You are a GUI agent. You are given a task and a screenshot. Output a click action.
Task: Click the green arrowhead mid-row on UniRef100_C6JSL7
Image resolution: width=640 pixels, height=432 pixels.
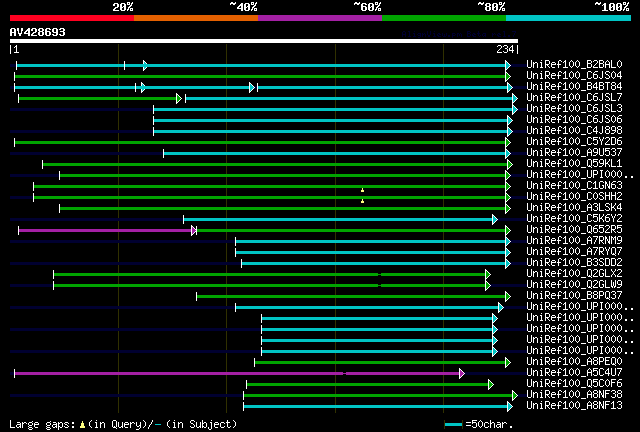coord(179,98)
